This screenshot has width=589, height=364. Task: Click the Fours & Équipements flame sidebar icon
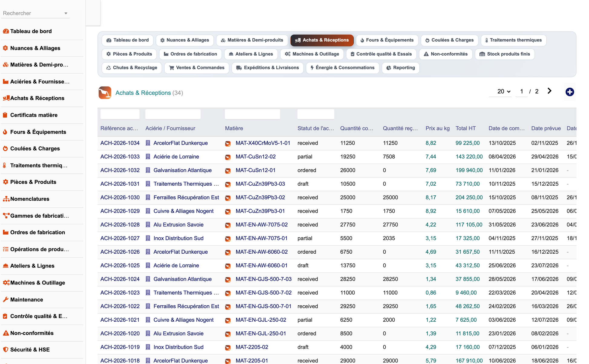(x=5, y=132)
